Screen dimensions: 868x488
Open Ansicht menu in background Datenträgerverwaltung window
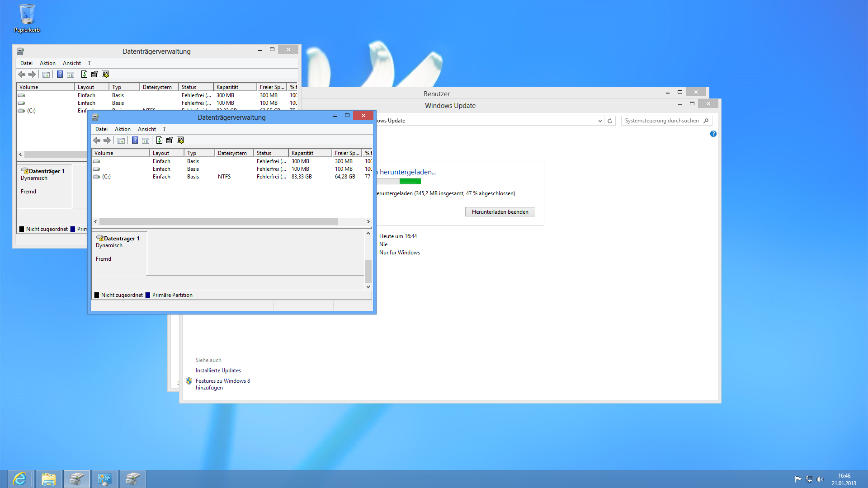pyautogui.click(x=71, y=63)
